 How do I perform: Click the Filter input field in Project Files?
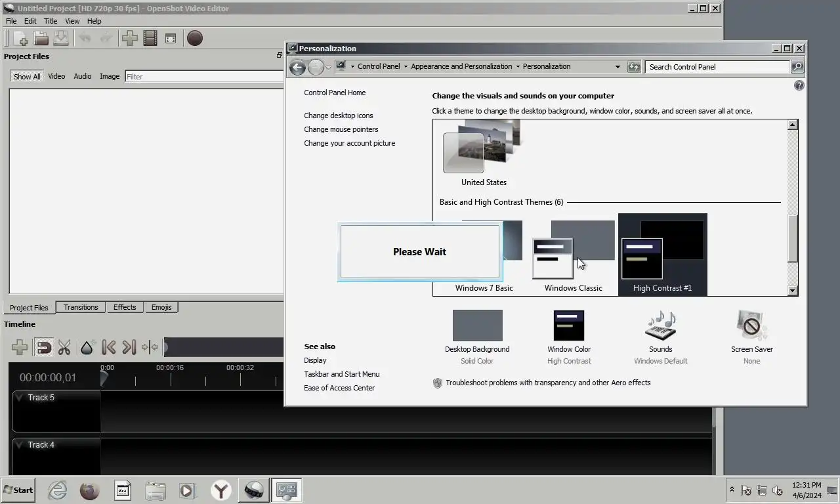click(204, 76)
